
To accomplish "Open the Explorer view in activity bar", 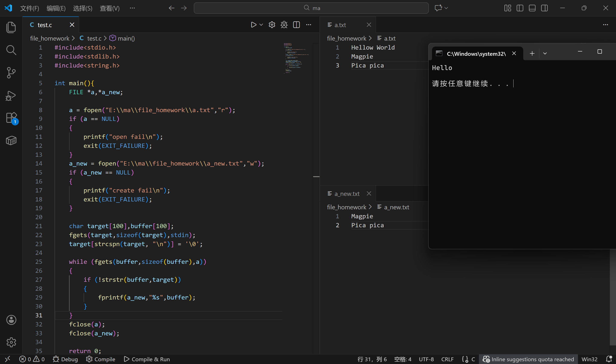I will pyautogui.click(x=11, y=27).
